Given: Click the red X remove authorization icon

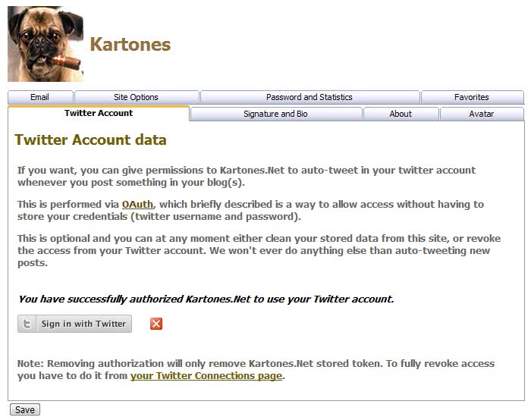Looking at the screenshot, I should pos(156,324).
